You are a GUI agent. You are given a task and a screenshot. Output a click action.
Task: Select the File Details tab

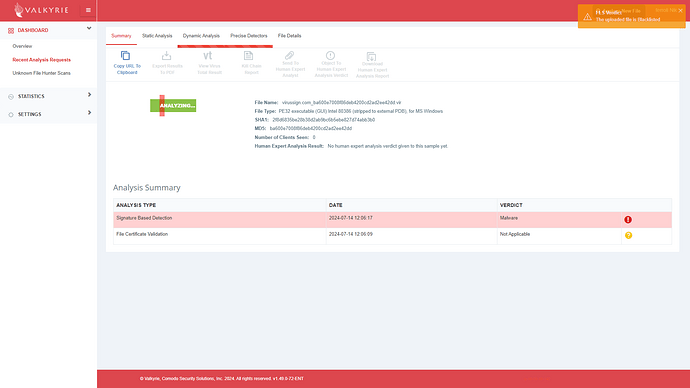tap(290, 36)
